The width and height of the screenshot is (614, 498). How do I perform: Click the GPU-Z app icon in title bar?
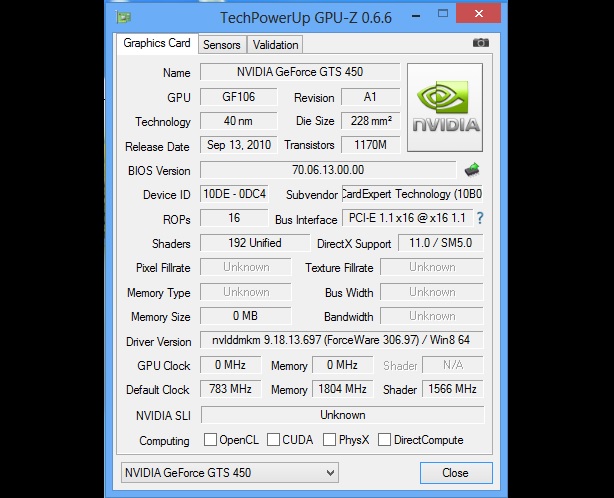tap(123, 17)
